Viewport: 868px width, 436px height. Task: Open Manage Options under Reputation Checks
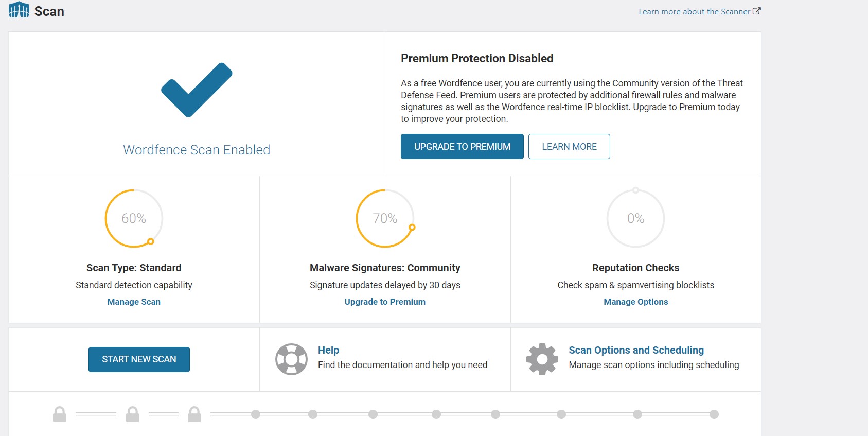(x=635, y=302)
